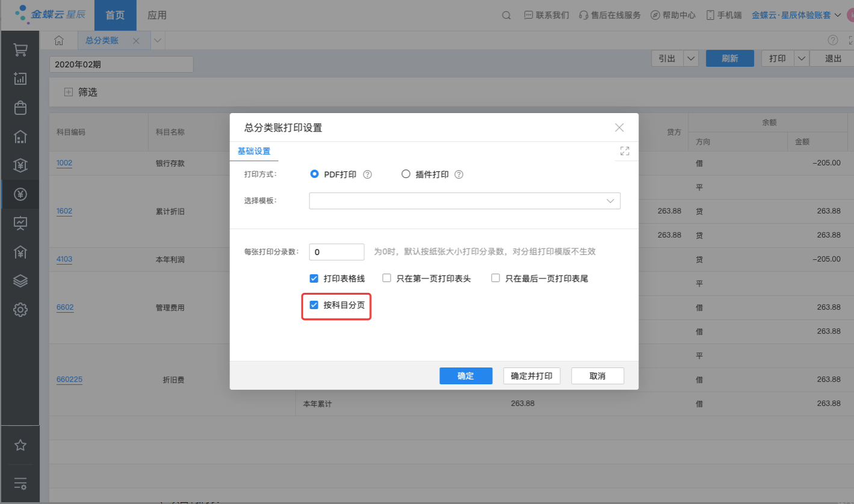Maximize dialog with the expand icon
The height and width of the screenshot is (504, 854).
tap(624, 151)
